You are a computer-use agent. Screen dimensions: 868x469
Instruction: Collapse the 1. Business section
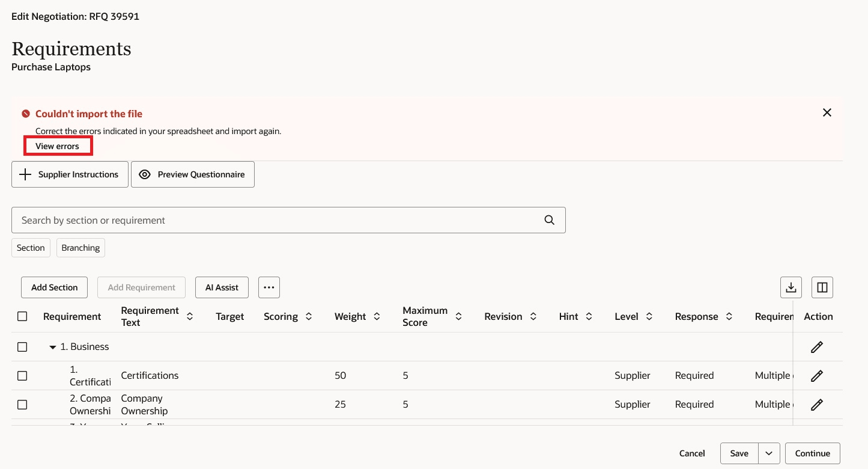53,348
